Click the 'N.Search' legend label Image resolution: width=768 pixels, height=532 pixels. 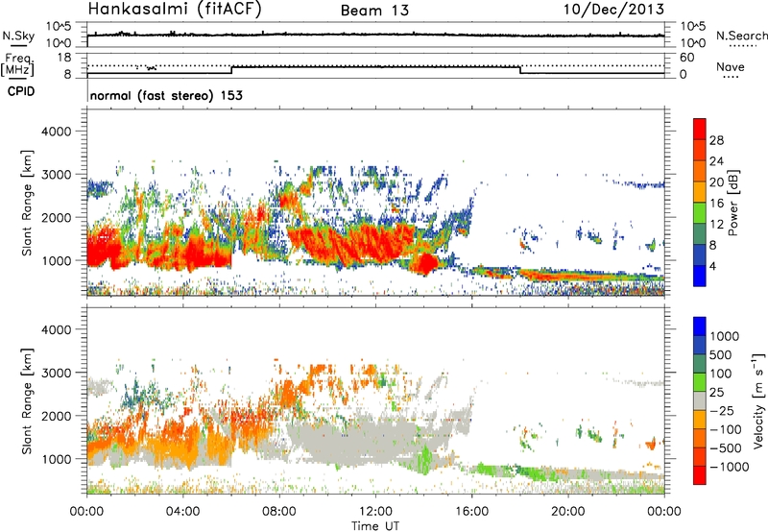pyautogui.click(x=741, y=36)
